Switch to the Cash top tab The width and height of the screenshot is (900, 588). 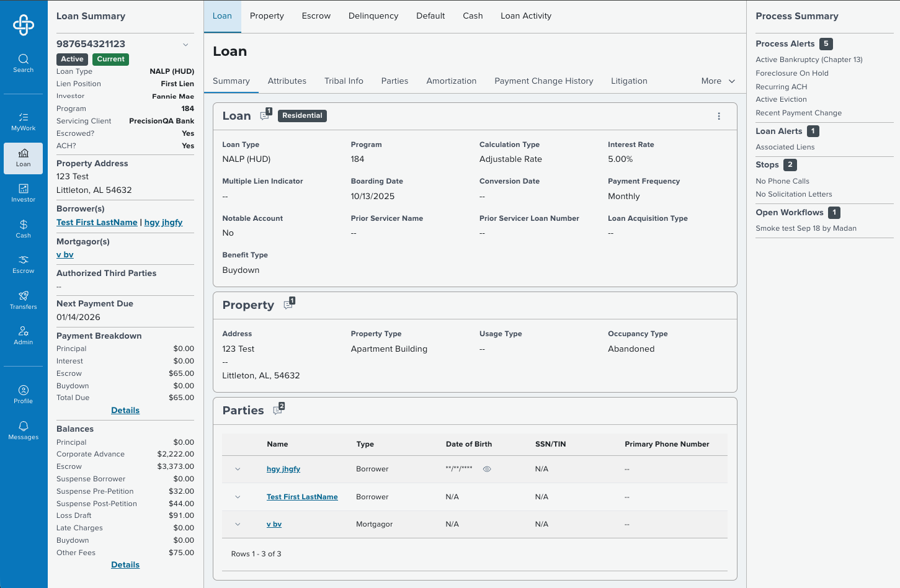coord(473,16)
